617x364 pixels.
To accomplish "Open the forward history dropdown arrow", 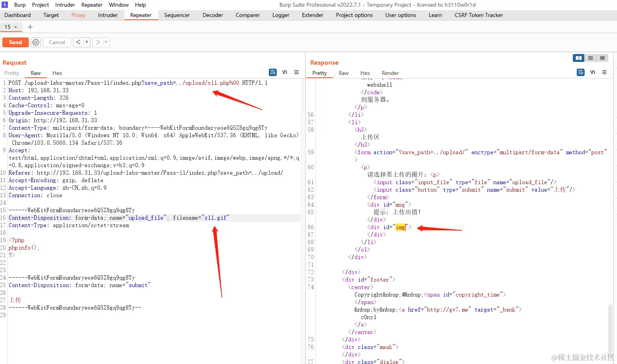I will point(106,42).
